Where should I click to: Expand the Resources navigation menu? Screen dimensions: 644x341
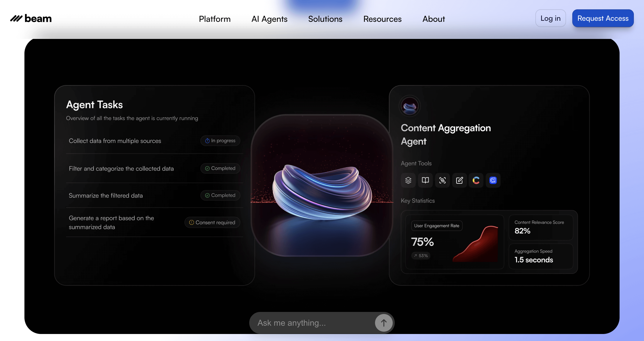(382, 19)
